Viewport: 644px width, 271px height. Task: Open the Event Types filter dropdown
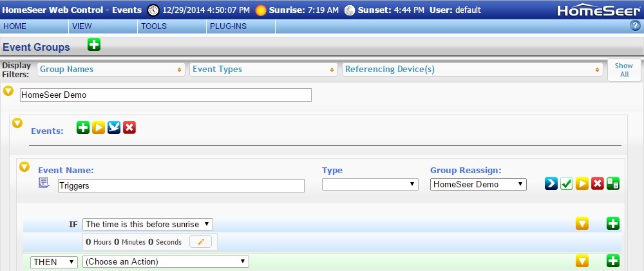[x=263, y=70]
